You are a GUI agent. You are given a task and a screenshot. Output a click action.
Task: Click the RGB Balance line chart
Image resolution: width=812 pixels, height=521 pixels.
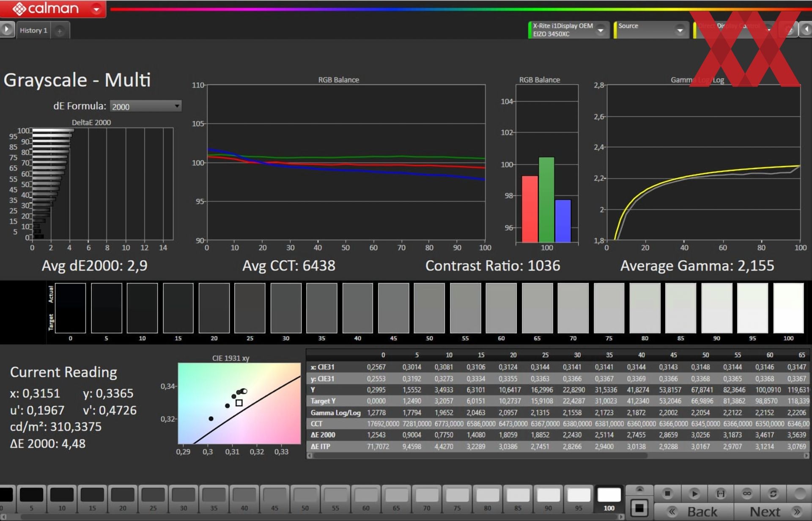[346, 163]
